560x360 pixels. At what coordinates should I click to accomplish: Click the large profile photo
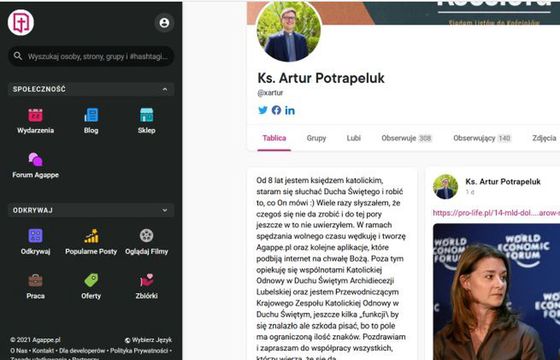pos(289,31)
